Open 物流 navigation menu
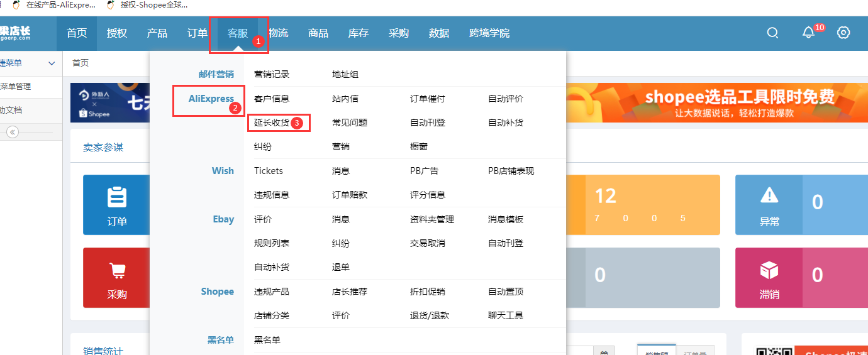The width and height of the screenshot is (868, 355). pyautogui.click(x=278, y=33)
